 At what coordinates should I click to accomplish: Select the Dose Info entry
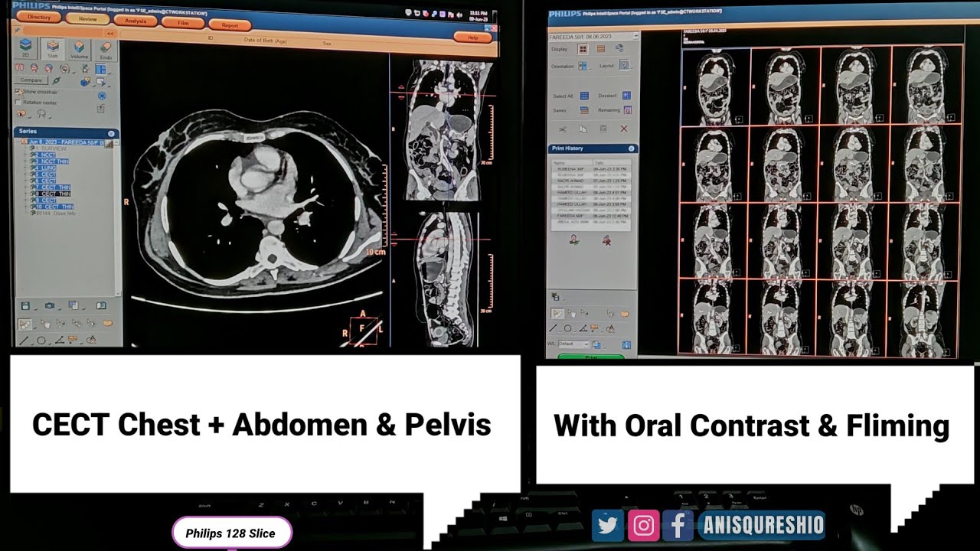coord(54,214)
